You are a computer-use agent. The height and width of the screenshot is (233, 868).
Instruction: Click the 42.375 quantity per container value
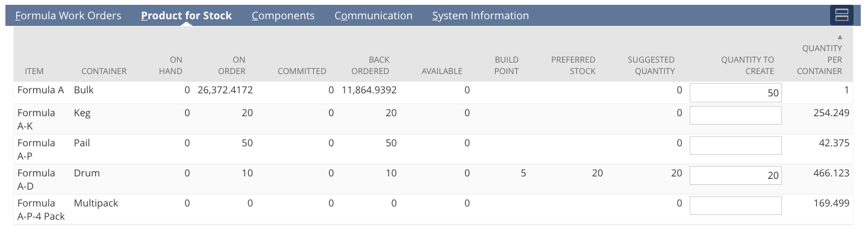[834, 143]
